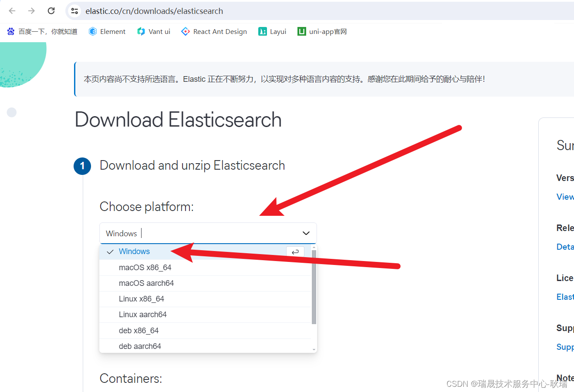Select Linux x86_64 platform option
This screenshot has height=392, width=574.
coord(205,299)
